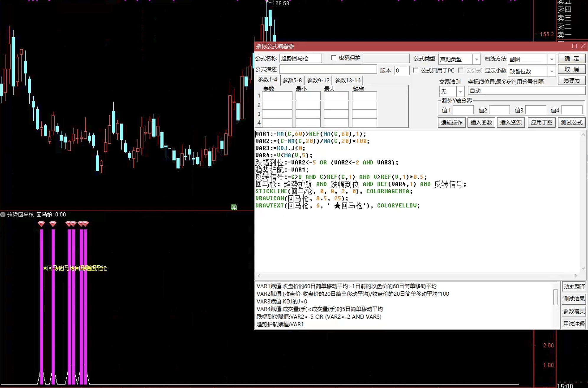This screenshot has width=588, height=388.
Task: Click the STICKLINE code line
Action: (x=334, y=191)
